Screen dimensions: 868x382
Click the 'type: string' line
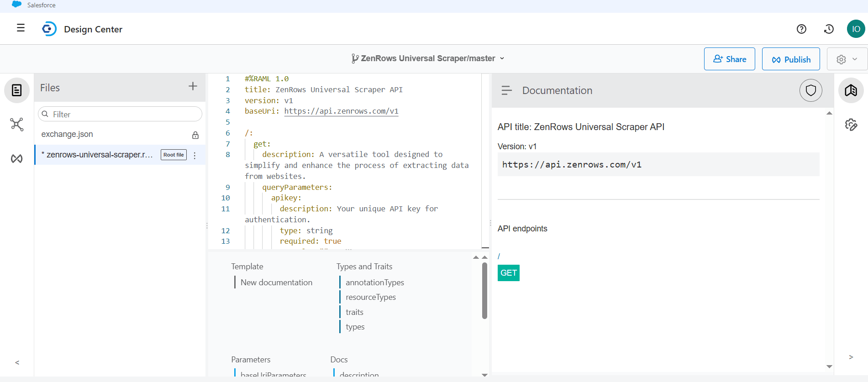[306, 230]
